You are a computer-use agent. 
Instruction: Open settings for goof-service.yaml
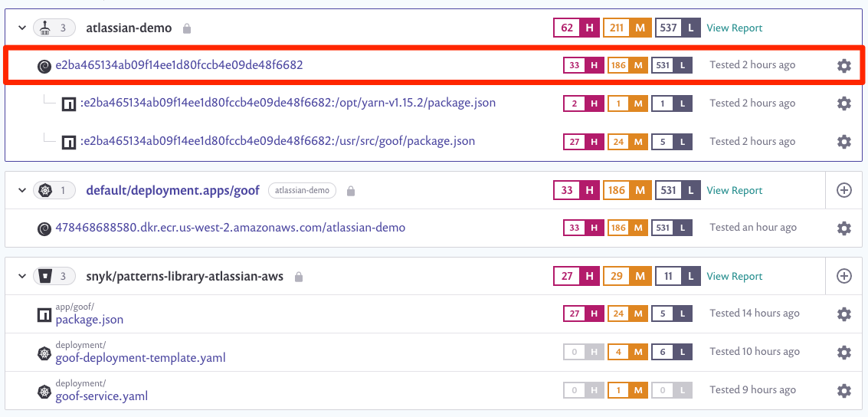843,391
